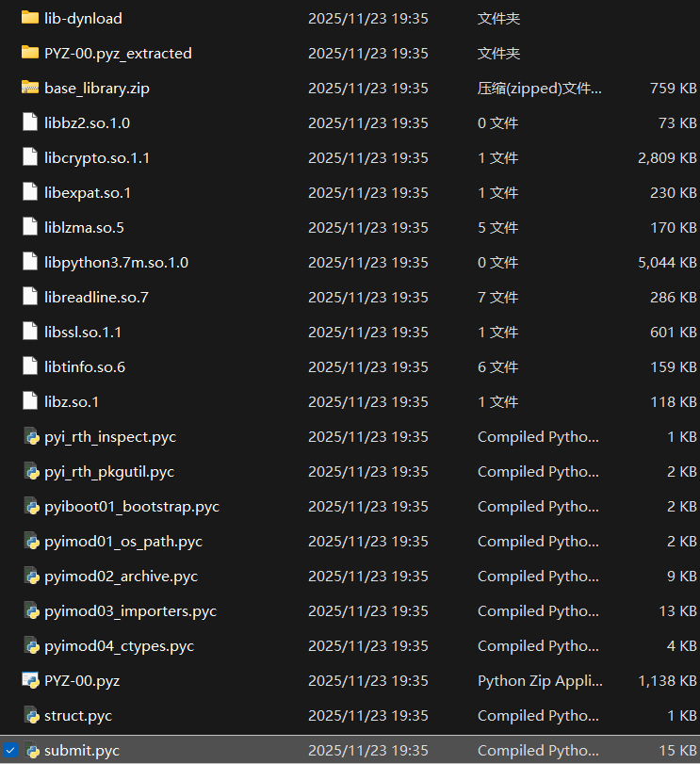Click the pyi_rth_inspect.pyc Python file icon

click(30, 436)
